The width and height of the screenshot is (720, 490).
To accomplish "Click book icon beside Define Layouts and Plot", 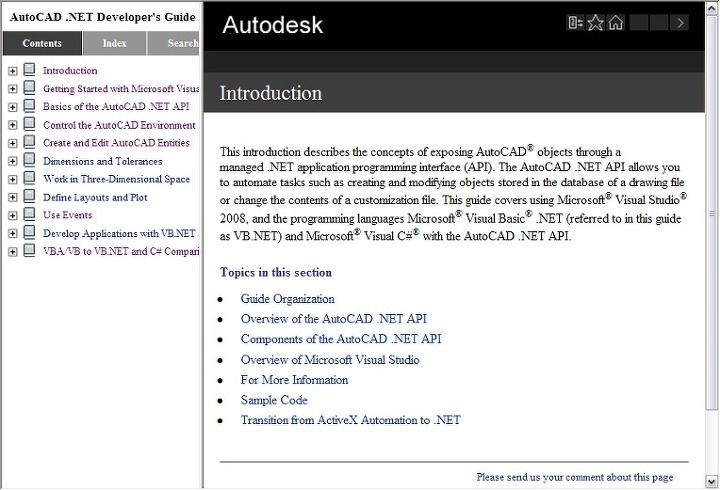I will click(x=29, y=197).
